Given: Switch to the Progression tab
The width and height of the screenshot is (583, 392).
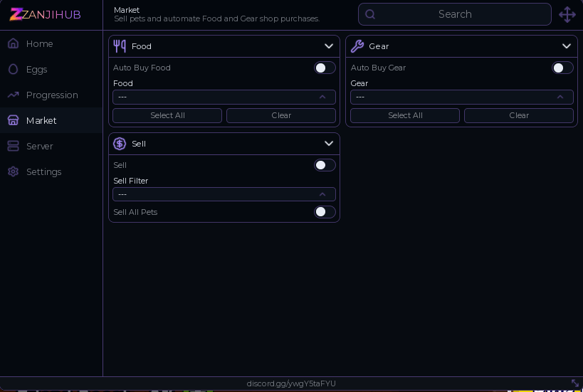Looking at the screenshot, I should coord(51,95).
